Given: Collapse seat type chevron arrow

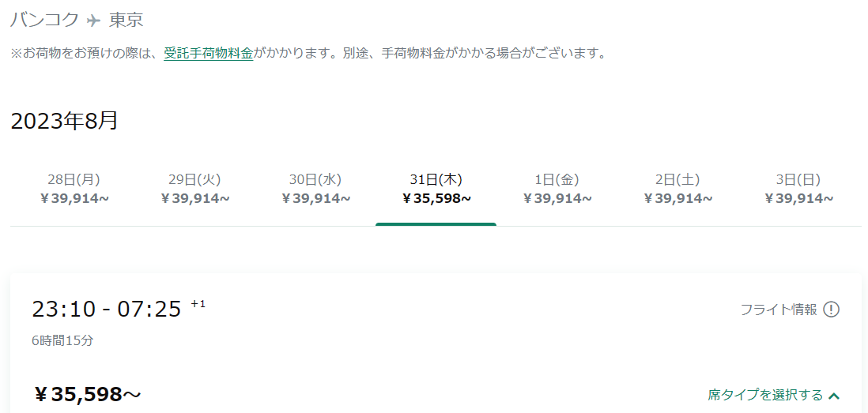Looking at the screenshot, I should [x=834, y=396].
